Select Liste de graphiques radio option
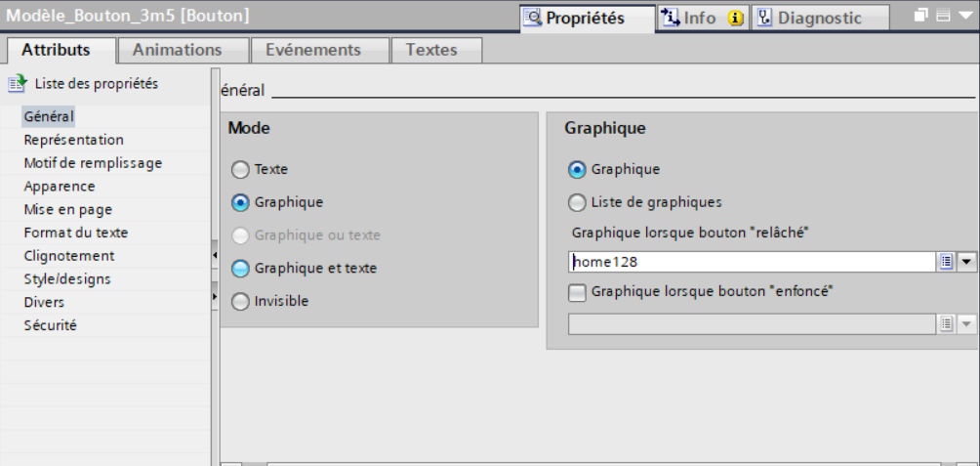Screen dimensions: 980x466 [x=578, y=203]
